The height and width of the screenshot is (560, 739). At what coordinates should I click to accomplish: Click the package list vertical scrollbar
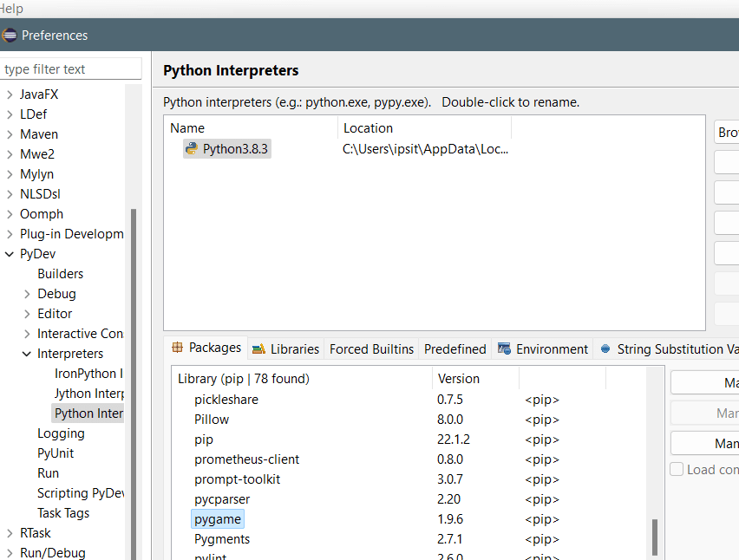coord(654,536)
